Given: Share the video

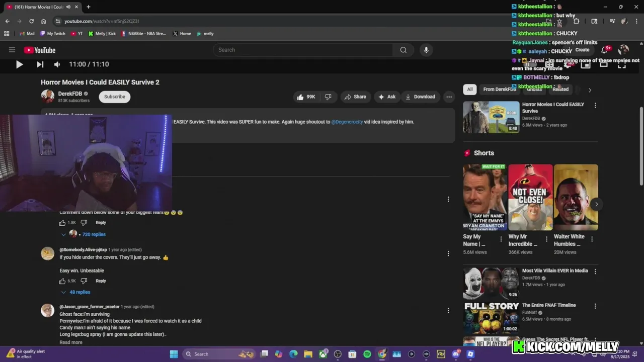Looking at the screenshot, I should (x=355, y=97).
